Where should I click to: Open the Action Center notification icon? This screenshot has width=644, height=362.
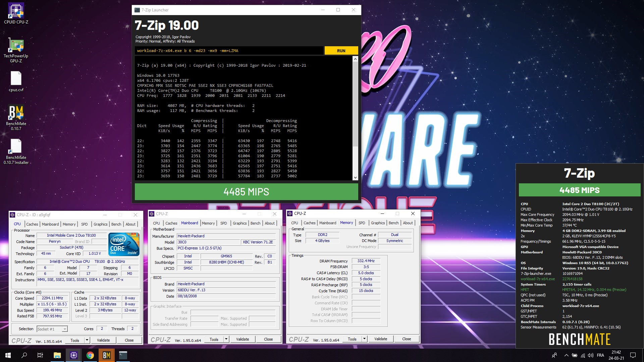click(633, 355)
